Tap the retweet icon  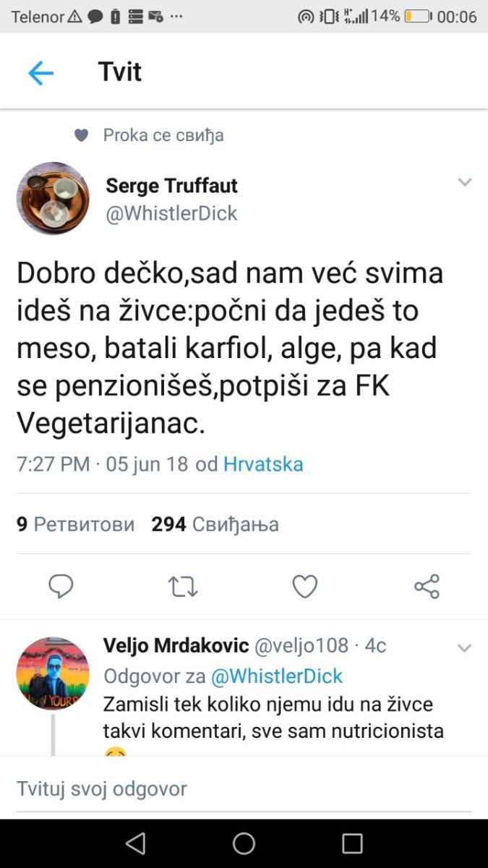(183, 586)
